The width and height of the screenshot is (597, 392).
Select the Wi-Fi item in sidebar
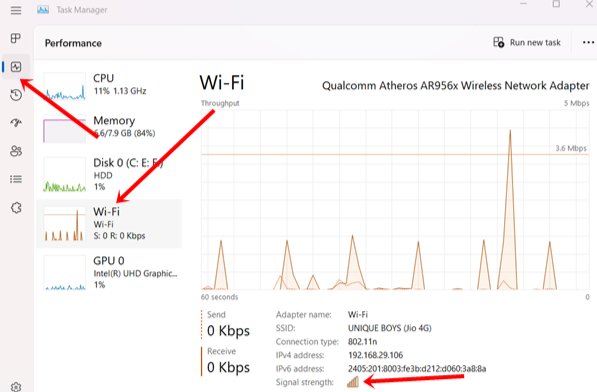[109, 223]
